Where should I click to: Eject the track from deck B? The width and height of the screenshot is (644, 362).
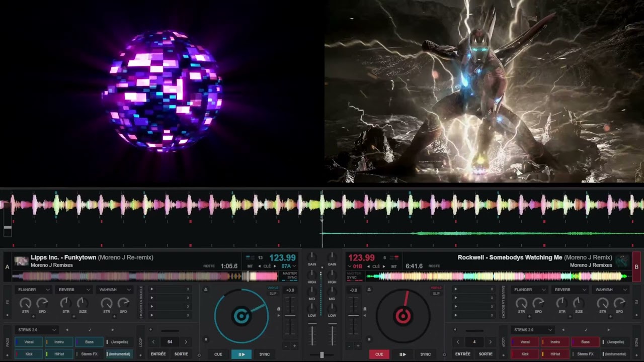(369, 290)
